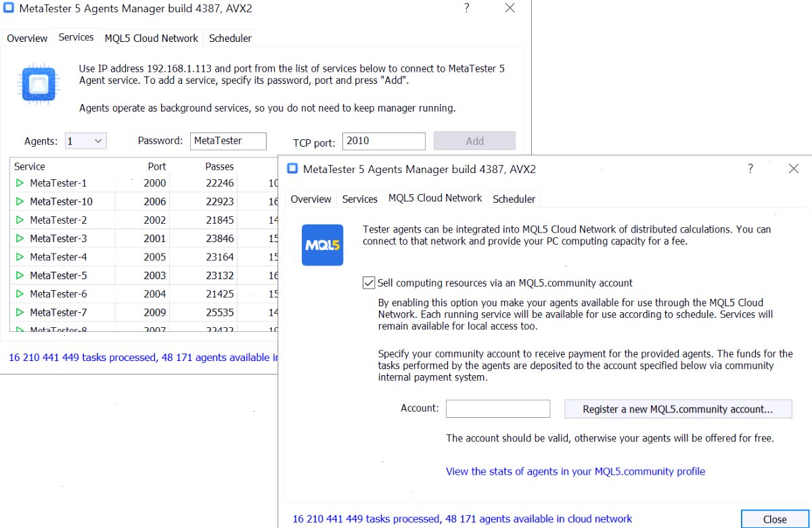Viewport: 812px width, 528px height.
Task: Click the MQL5 logo in the front window
Action: click(x=322, y=245)
